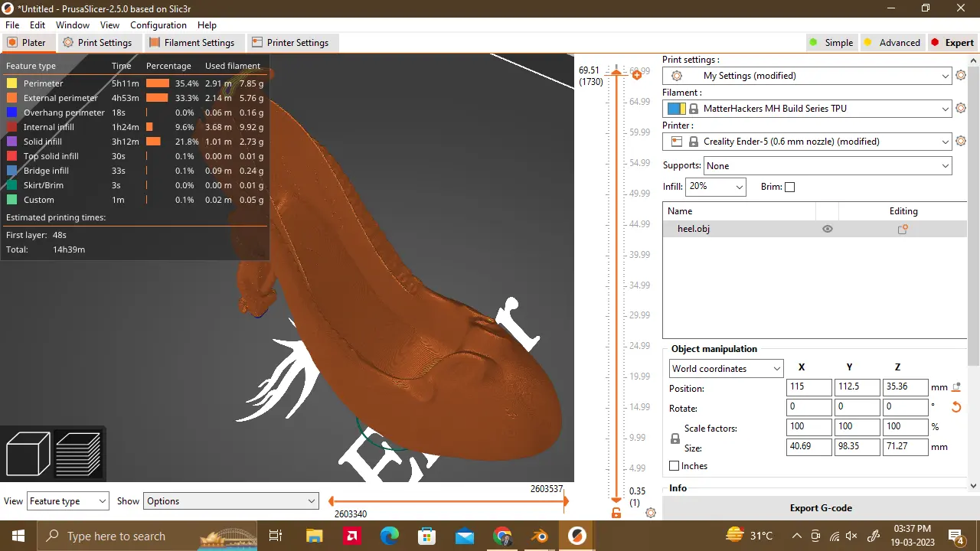Switch to sliced layers preview icon
980x551 pixels.
point(78,454)
